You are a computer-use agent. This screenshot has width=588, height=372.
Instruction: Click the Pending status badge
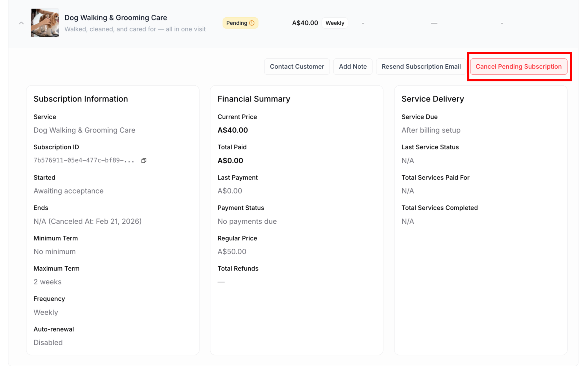click(237, 23)
